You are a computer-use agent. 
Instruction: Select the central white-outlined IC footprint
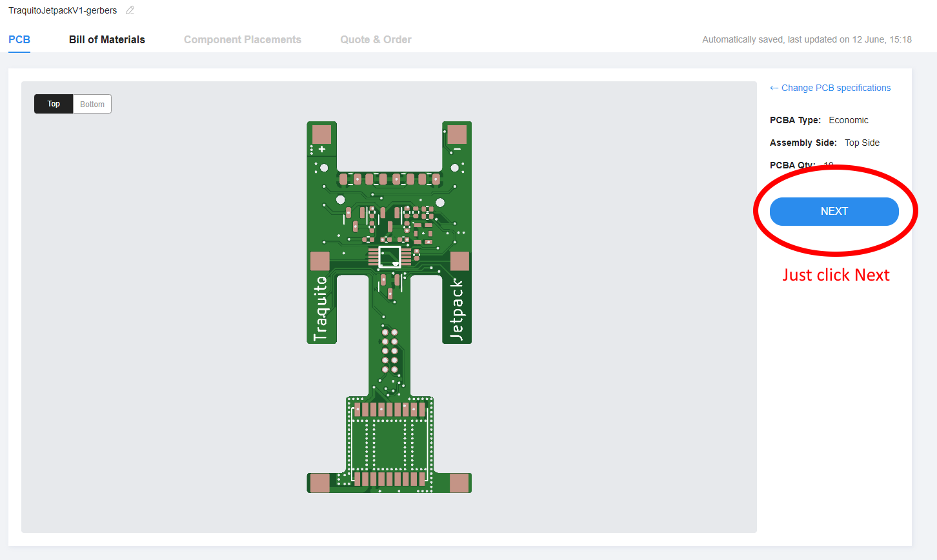pos(389,256)
